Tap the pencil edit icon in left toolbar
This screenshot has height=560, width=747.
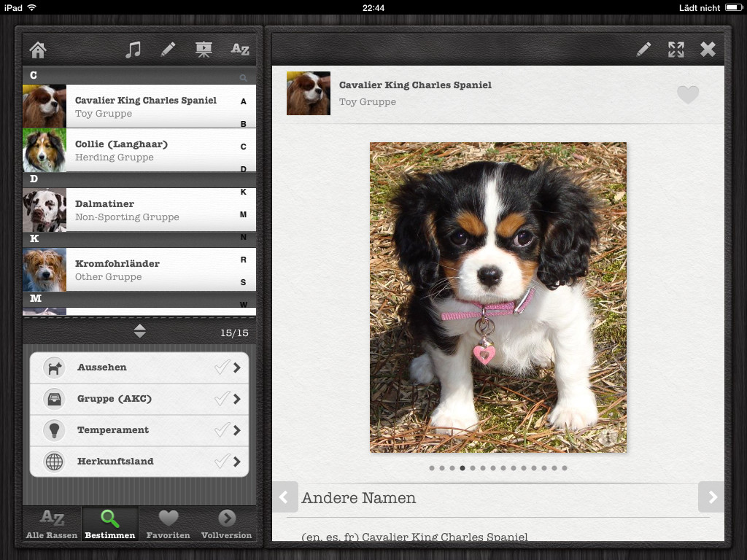168,50
